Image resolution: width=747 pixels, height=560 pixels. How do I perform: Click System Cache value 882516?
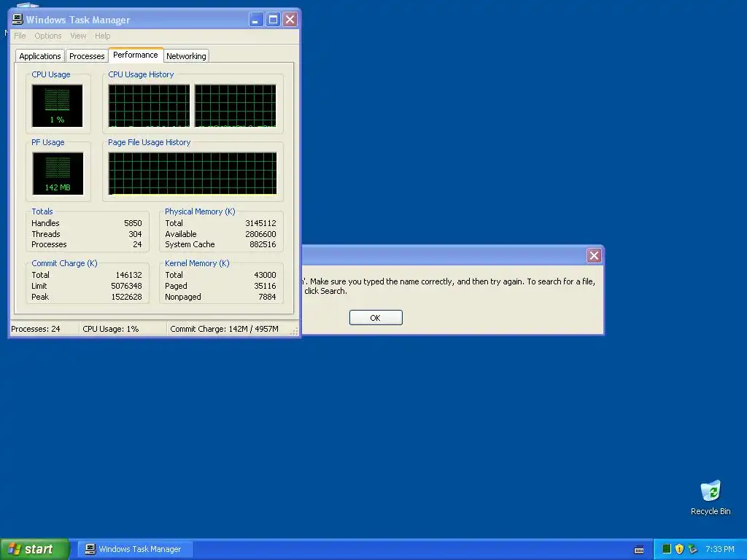coord(263,244)
